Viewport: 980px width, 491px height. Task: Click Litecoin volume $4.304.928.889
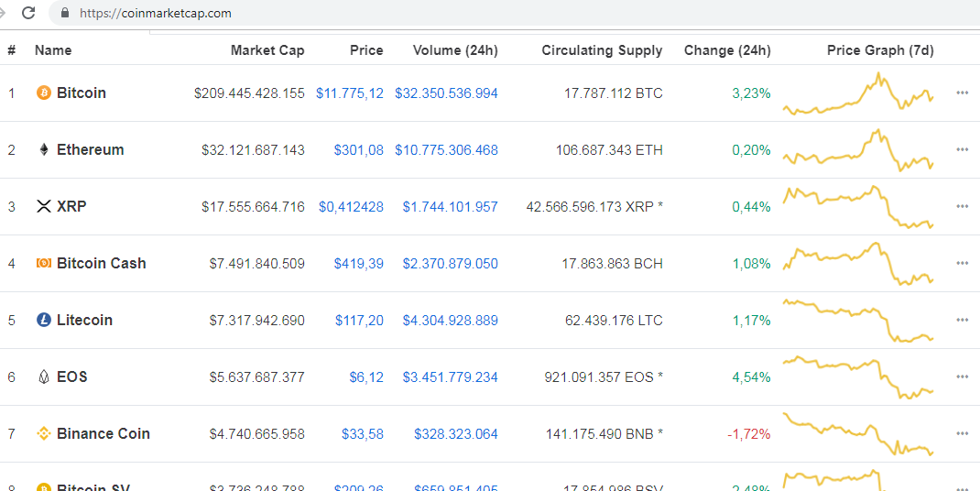[450, 321]
